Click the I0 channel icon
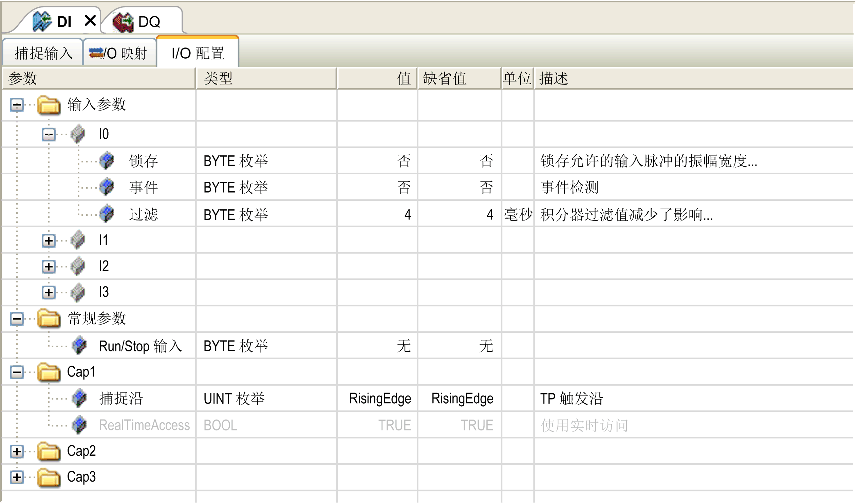This screenshot has height=504, width=859. point(78,134)
